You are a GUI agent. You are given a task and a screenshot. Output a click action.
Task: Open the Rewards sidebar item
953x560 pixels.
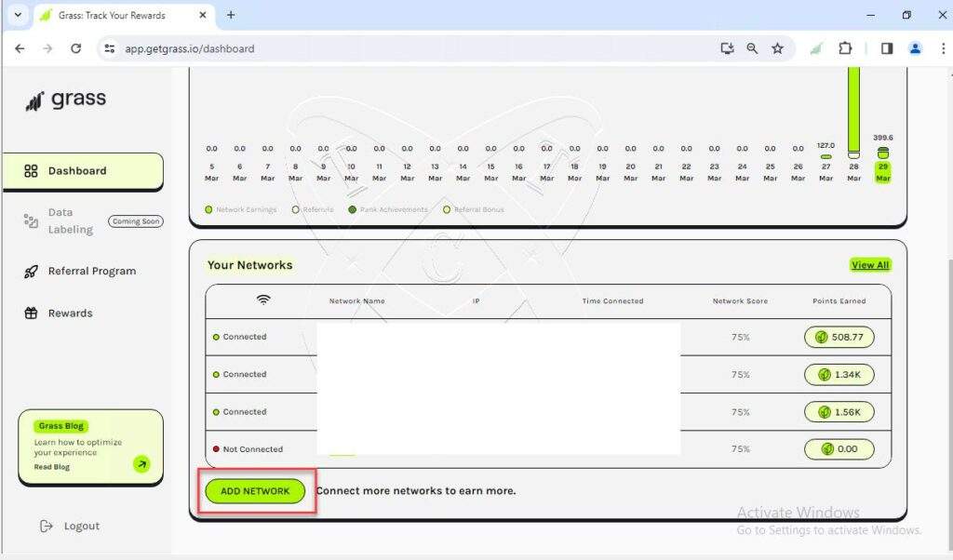point(70,313)
